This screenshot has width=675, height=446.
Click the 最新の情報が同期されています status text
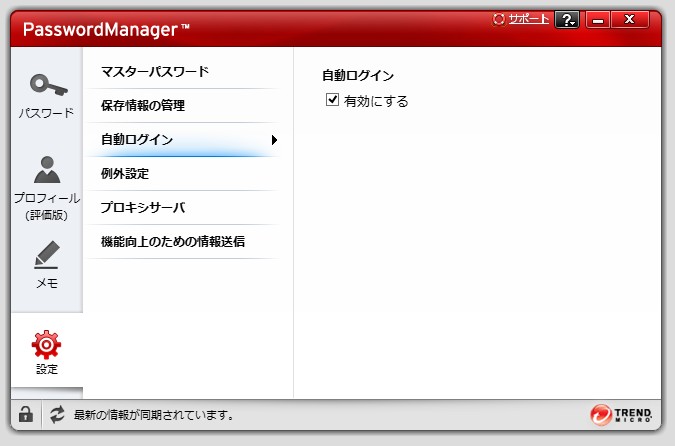tap(154, 415)
